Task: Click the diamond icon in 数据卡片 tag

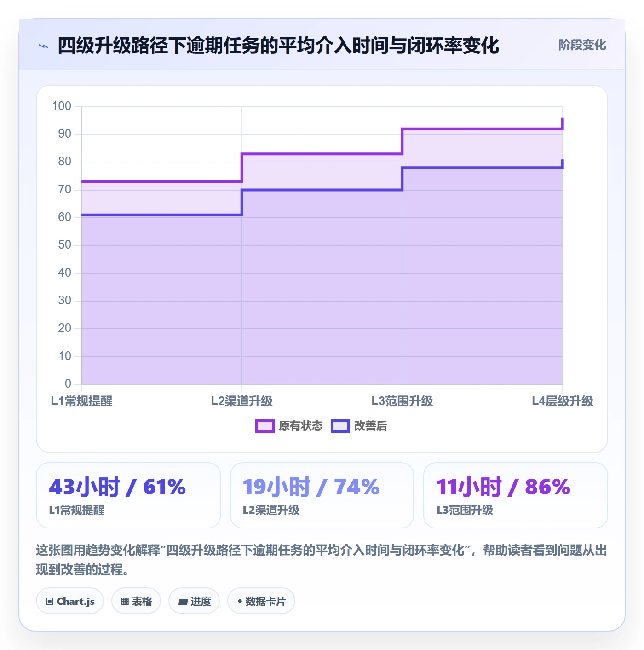Action: [x=240, y=601]
